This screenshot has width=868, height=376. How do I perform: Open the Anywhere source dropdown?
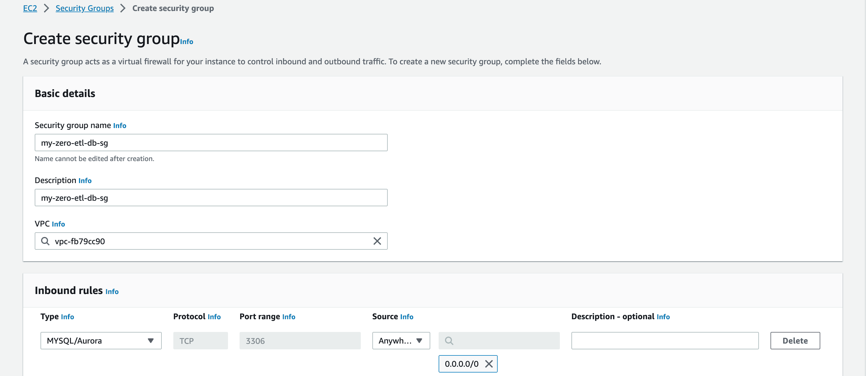(401, 341)
